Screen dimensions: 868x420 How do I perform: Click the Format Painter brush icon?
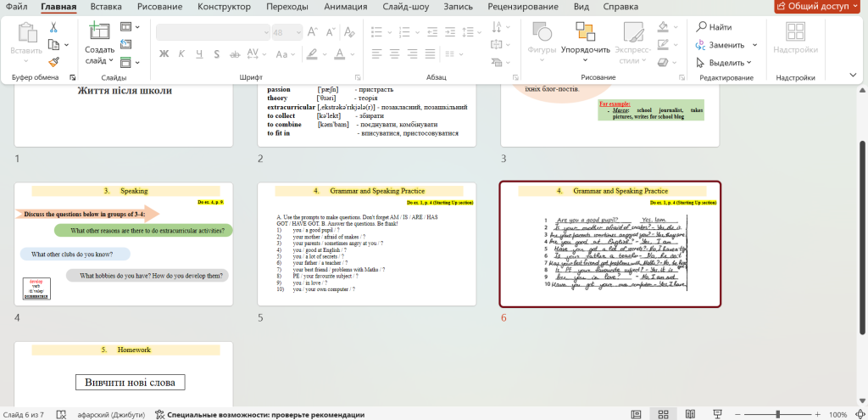coord(53,61)
